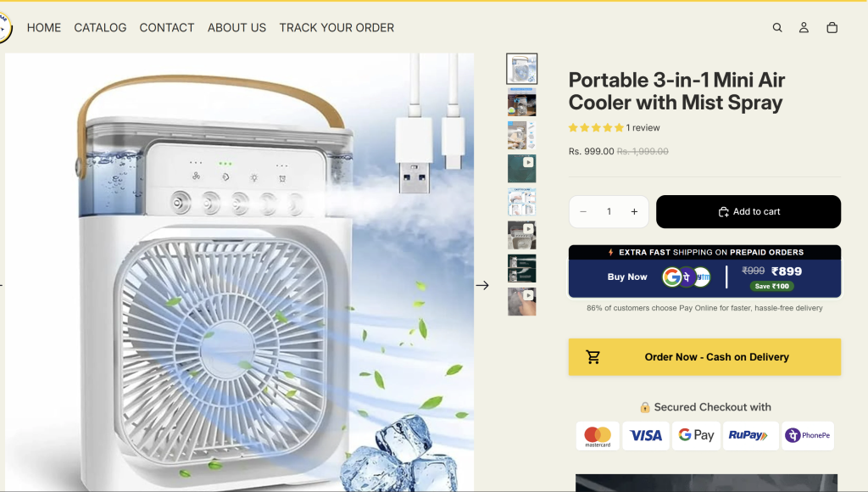Go to the CATALOG menu item
The width and height of the screenshot is (868, 492).
click(x=100, y=28)
